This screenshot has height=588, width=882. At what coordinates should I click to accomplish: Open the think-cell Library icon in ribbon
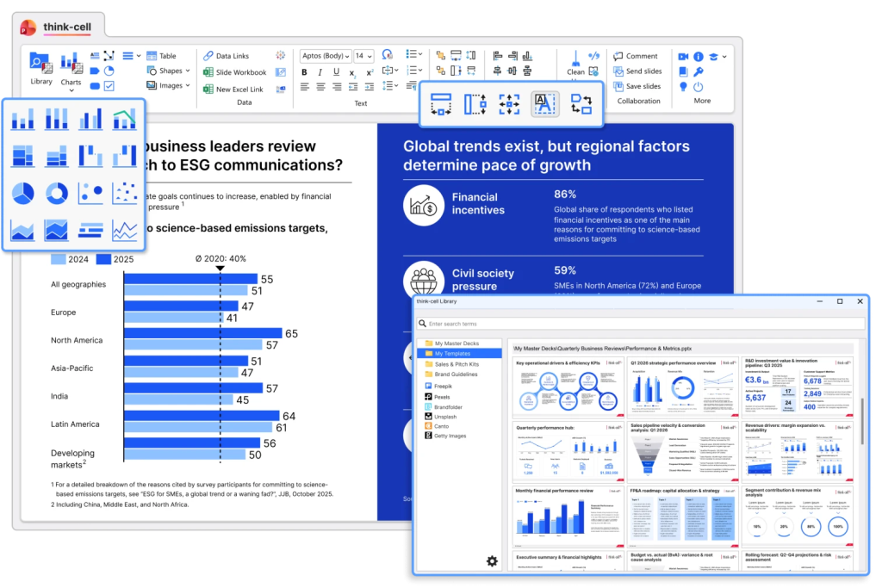40,64
